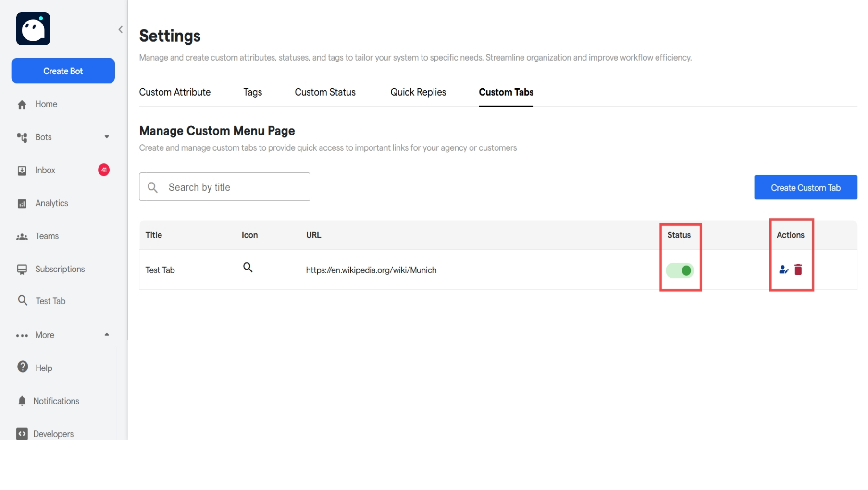Viewport: 868px width, 490px height.
Task: Collapse the More section arrow
Action: click(107, 334)
